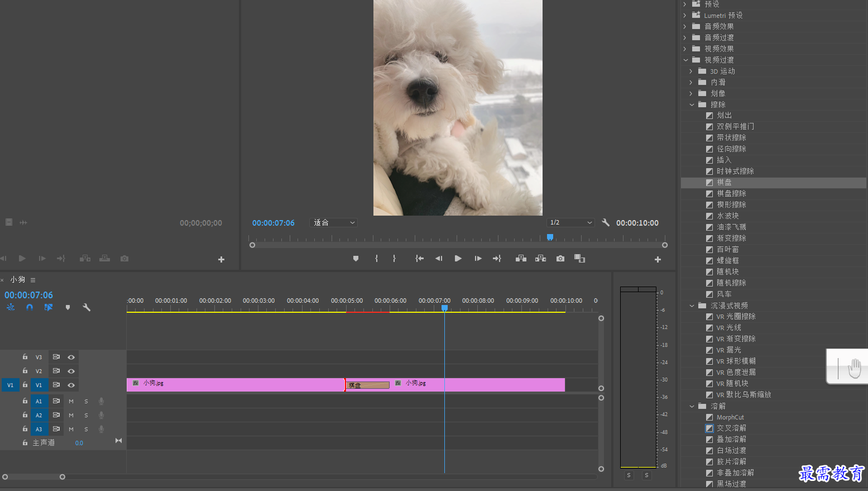Click program timecode 00:00:07:06
The image size is (868, 491).
click(273, 223)
